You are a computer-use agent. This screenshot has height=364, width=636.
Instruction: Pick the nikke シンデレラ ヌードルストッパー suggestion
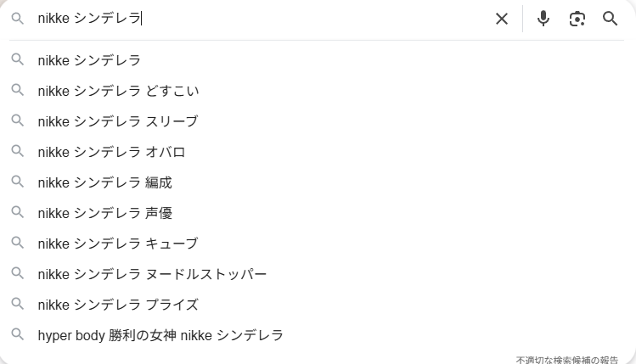click(x=152, y=274)
